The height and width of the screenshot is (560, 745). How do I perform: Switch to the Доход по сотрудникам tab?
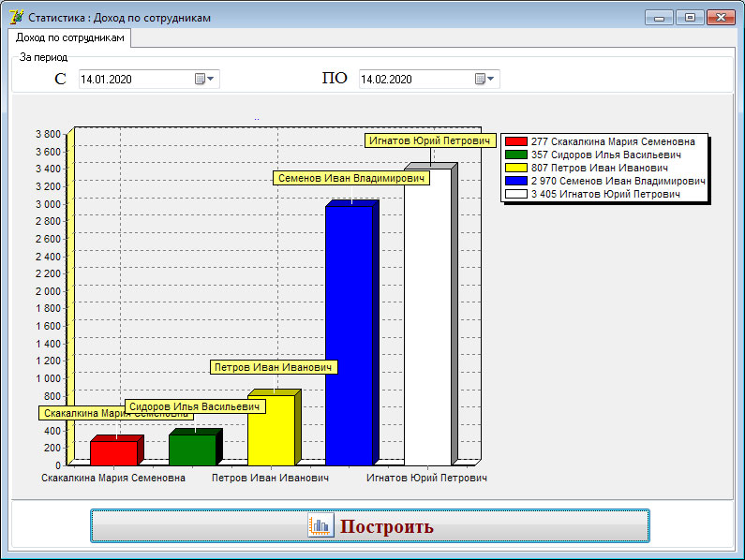tap(69, 37)
